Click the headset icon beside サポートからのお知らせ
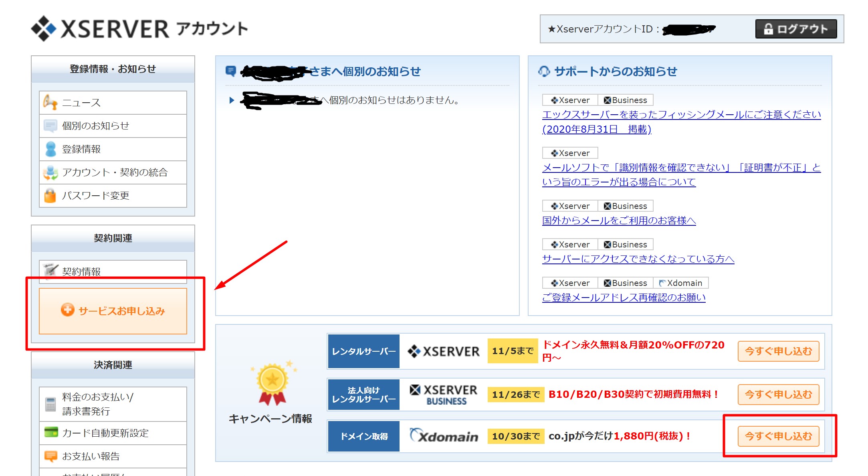 click(x=544, y=71)
